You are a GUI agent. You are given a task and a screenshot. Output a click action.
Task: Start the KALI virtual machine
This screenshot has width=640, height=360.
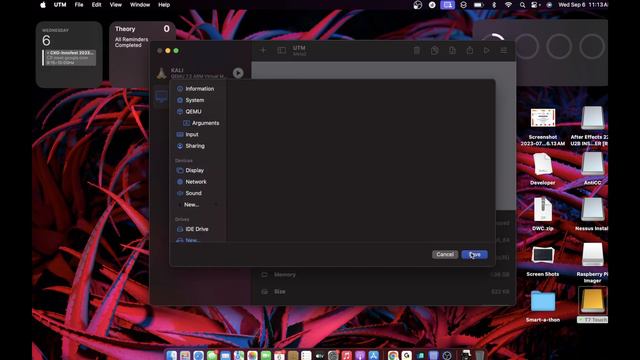pos(238,73)
